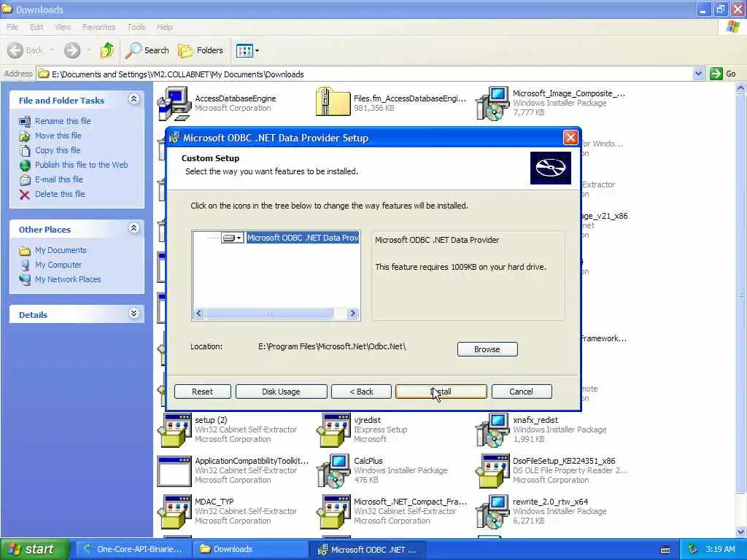The height and width of the screenshot is (560, 747).
Task: Select the Files.fm_AccessDatabaseEngi zip folder icon
Action: [x=333, y=101]
